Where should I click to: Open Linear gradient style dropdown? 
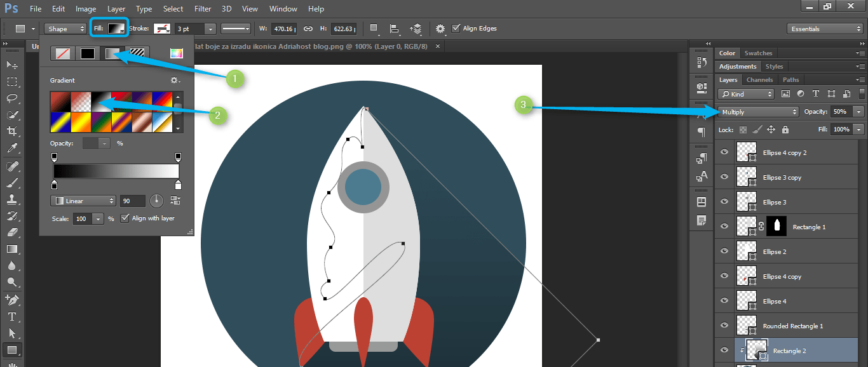pos(83,201)
